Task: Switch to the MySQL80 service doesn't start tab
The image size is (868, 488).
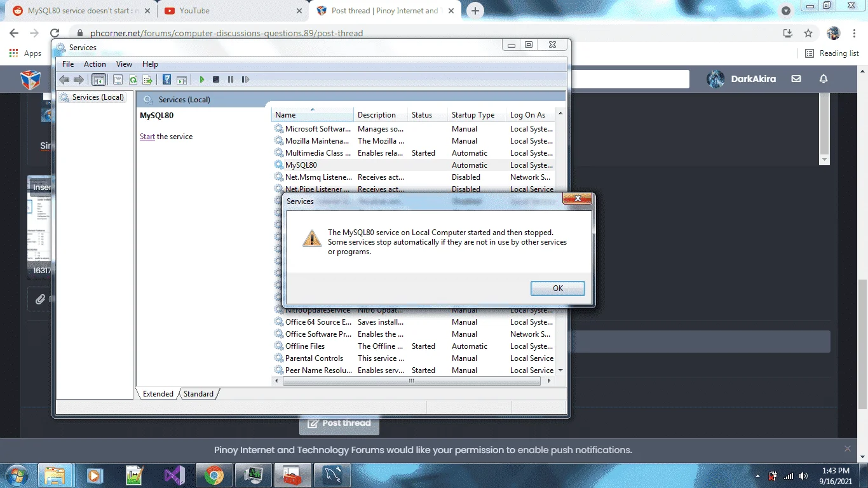Action: [81, 11]
